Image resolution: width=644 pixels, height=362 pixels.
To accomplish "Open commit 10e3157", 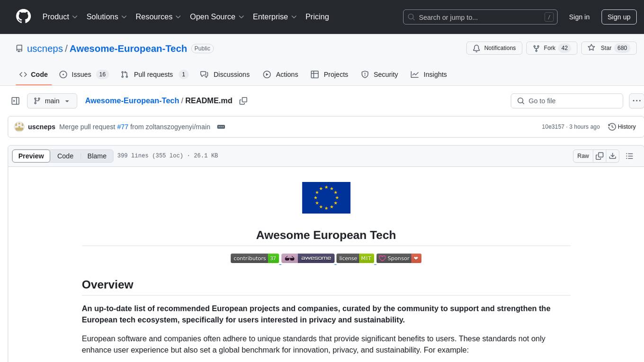I will coord(553,127).
